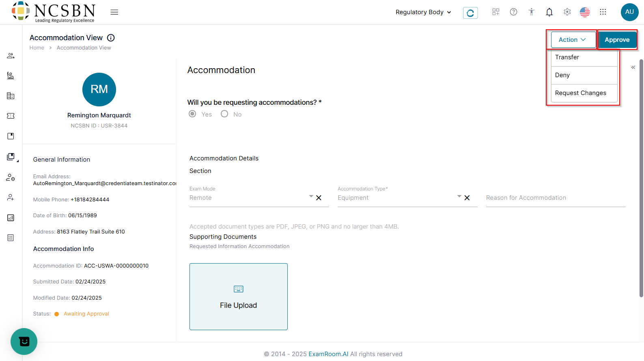Screen dimensions: 644x361
Task: Open the chatbot assistant bubble
Action: pos(24,341)
